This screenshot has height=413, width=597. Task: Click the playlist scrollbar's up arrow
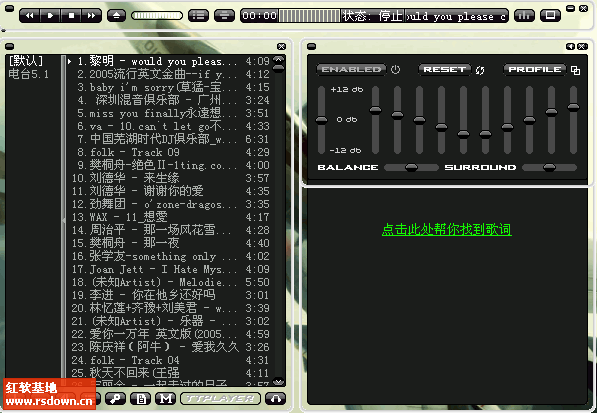coord(279,60)
